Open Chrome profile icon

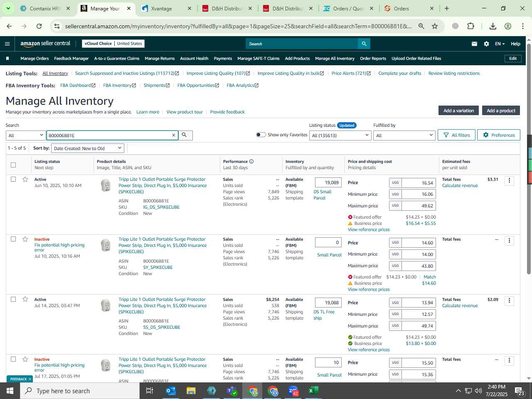tap(508, 26)
